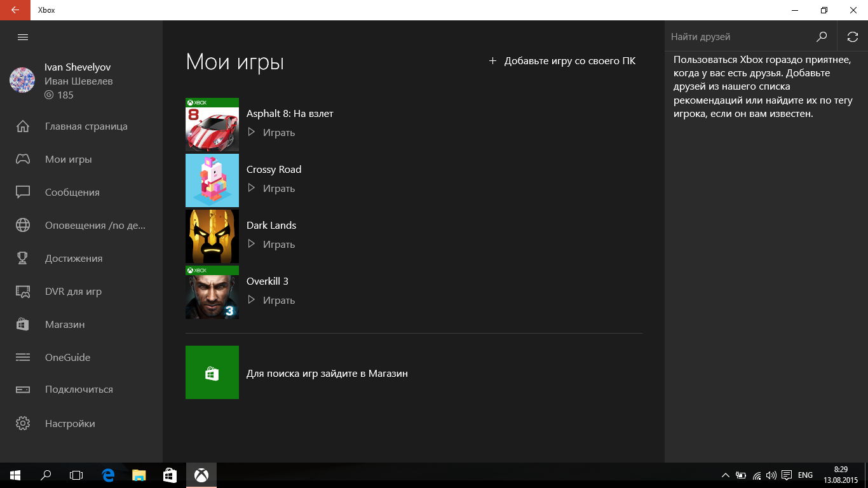Open the Windows Start button

click(15, 475)
